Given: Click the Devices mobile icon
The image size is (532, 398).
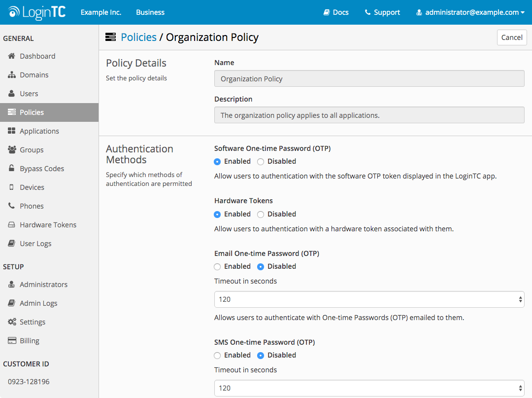Looking at the screenshot, I should tap(11, 187).
